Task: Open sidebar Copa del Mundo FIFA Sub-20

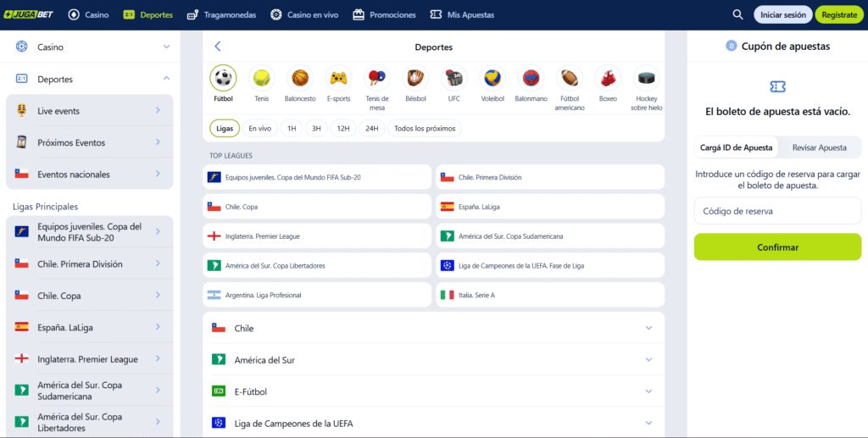Action: [x=90, y=232]
